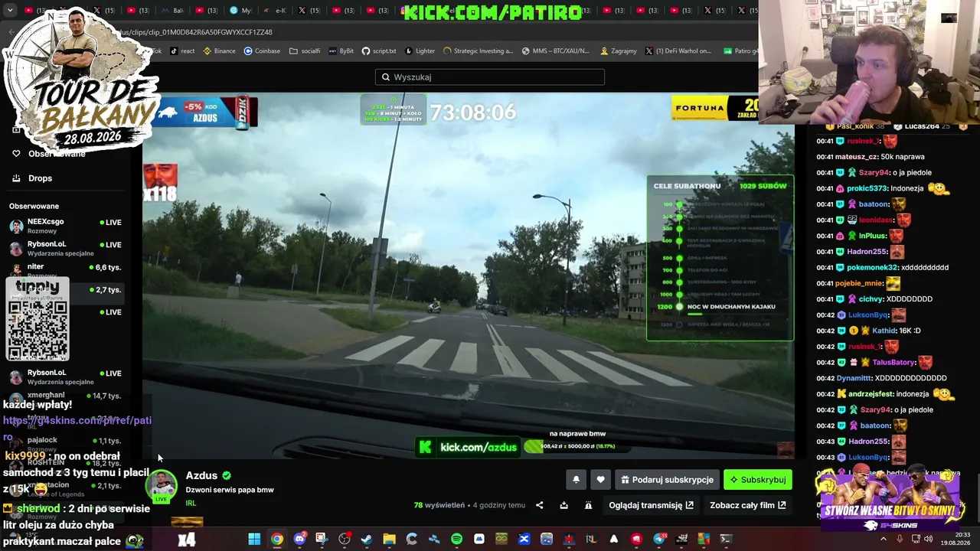This screenshot has width=980, height=551.
Task: Download the clip using the download icon
Action: [x=563, y=505]
